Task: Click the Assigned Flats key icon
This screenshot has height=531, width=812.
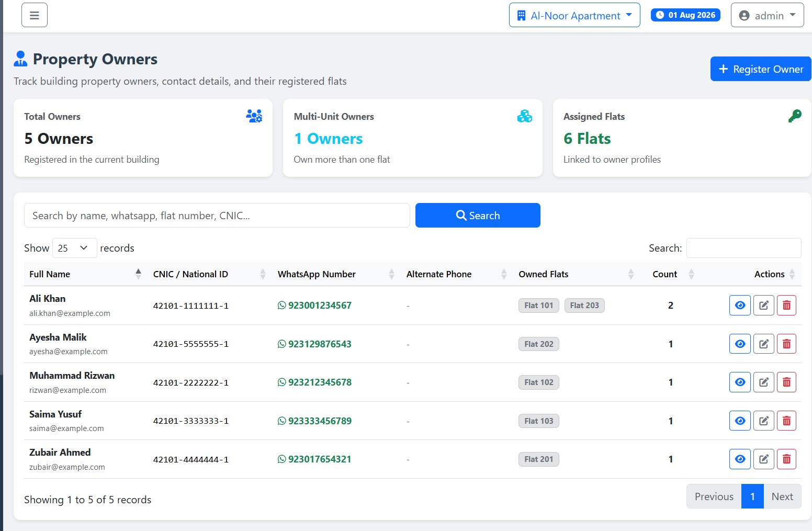Action: pos(795,116)
